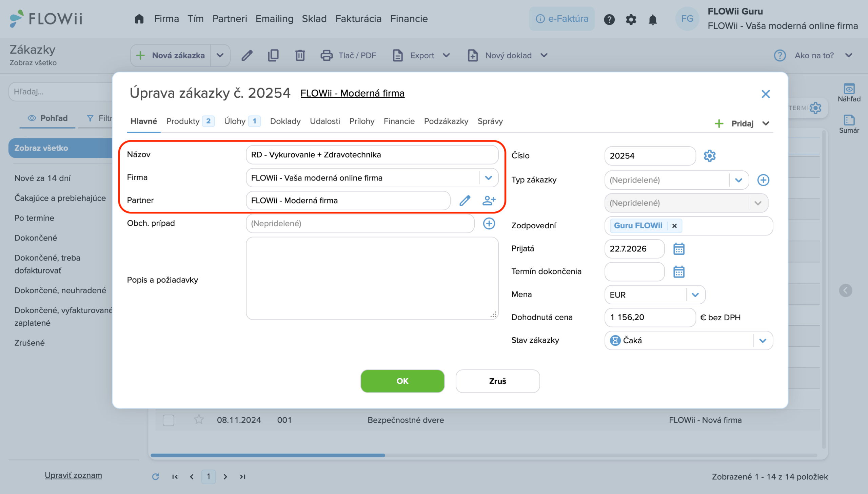
Task: Refresh the order list
Action: [x=156, y=477]
